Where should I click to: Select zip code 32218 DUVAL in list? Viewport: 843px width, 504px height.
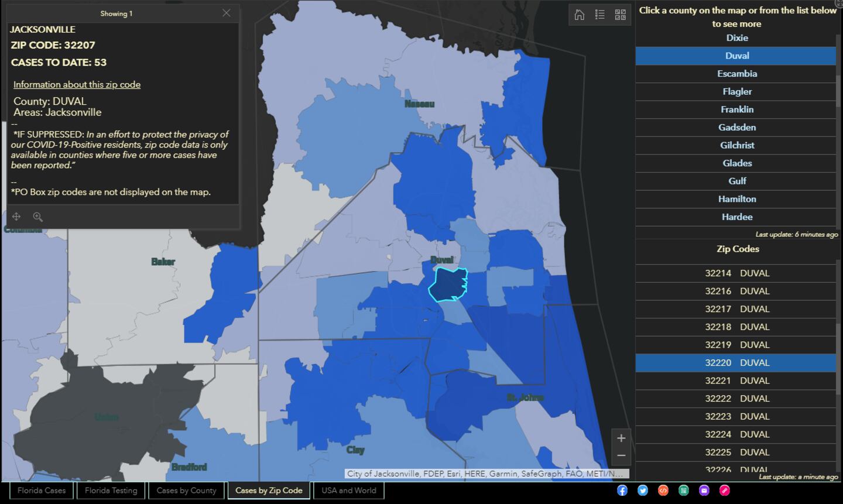pos(736,327)
